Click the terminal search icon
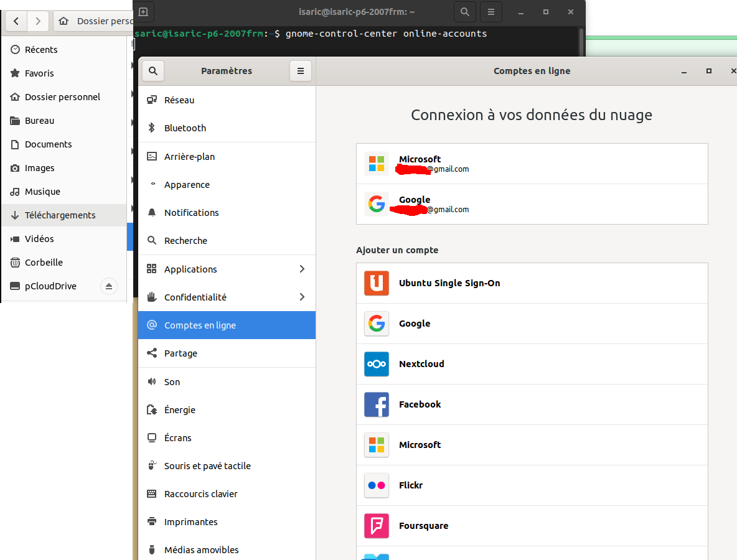This screenshot has height=560, width=737. coord(465,12)
